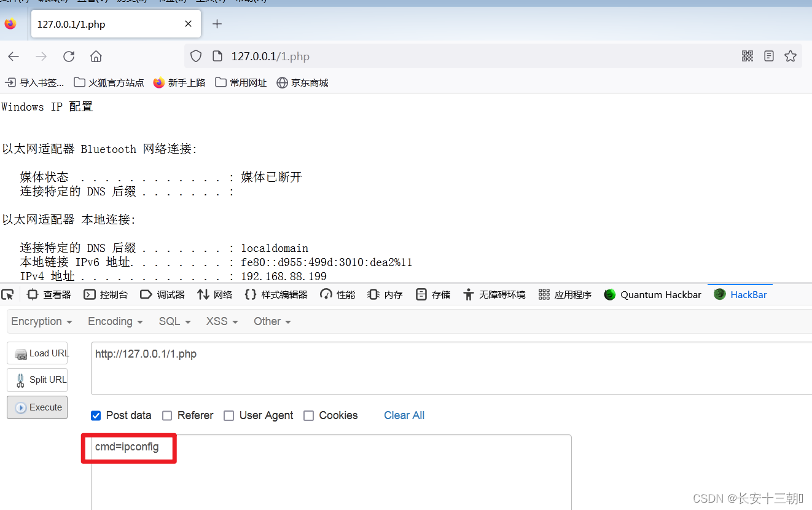Image resolution: width=812 pixels, height=510 pixels.
Task: Toggle reader view icon
Action: tap(769, 57)
